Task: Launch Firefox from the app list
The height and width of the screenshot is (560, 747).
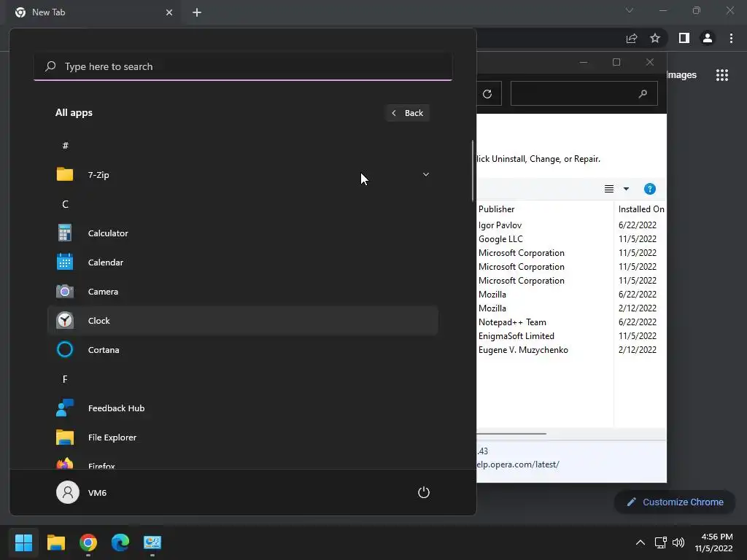Action: coord(242,463)
